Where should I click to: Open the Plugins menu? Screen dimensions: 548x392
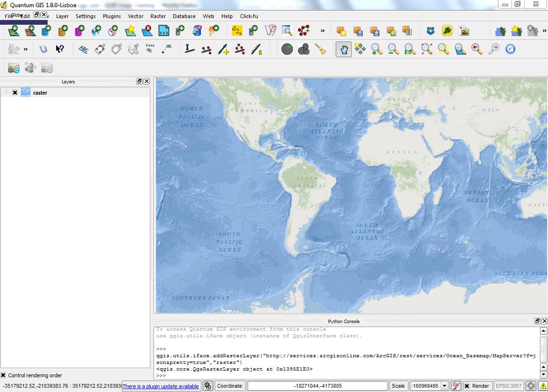[x=111, y=16]
